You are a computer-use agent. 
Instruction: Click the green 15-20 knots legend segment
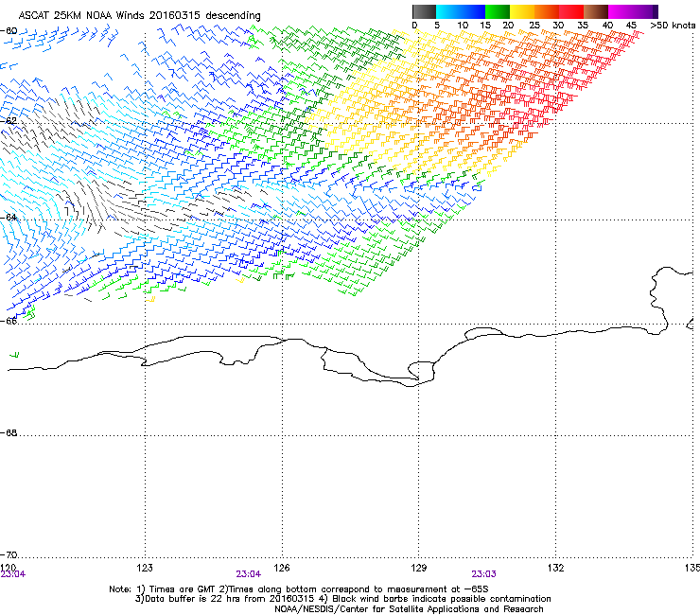coord(498,11)
